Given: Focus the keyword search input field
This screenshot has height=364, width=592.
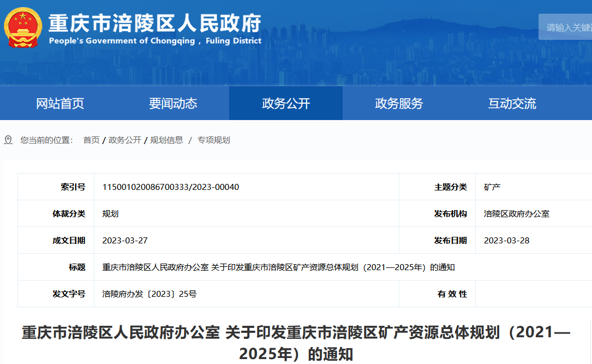Looking at the screenshot, I should [x=567, y=27].
